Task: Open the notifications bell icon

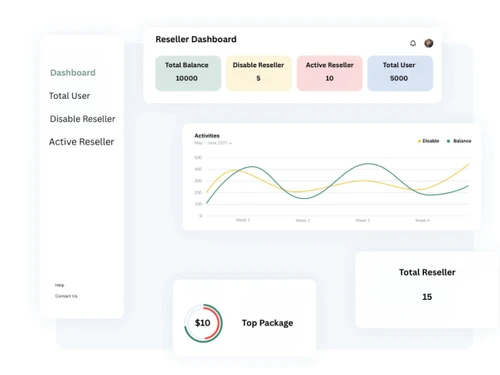Action: pos(413,43)
